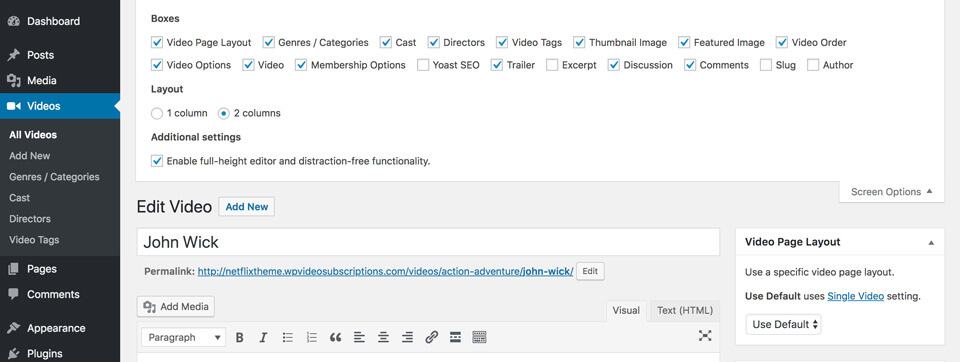Click the Bold formatting icon

coord(240,337)
